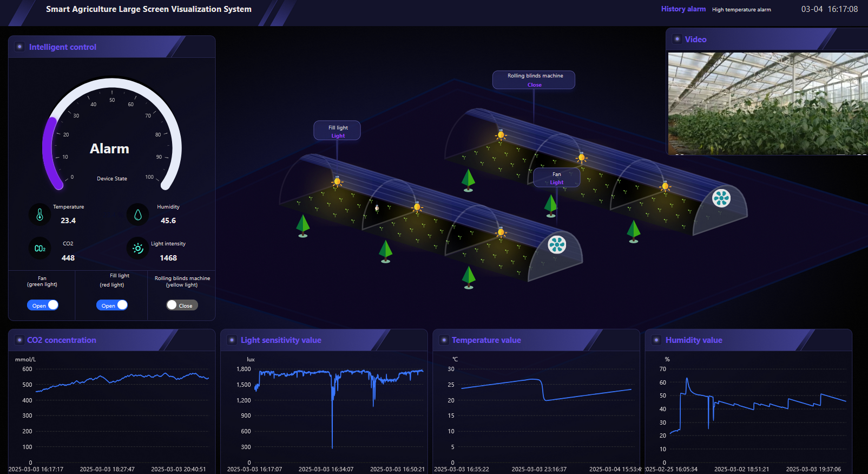Viewport: 868px width, 474px height.
Task: Click the Light intensity sun icon
Action: [x=138, y=249]
